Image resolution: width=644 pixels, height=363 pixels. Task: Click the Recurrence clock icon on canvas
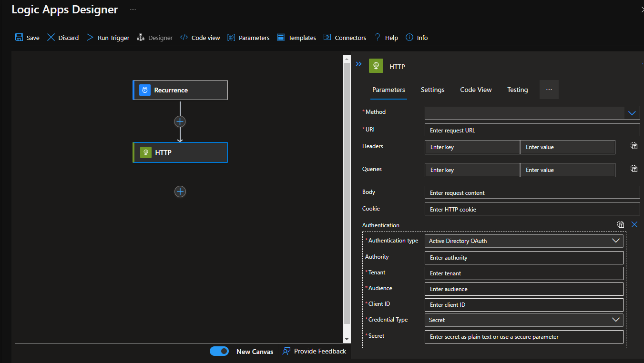coord(145,90)
